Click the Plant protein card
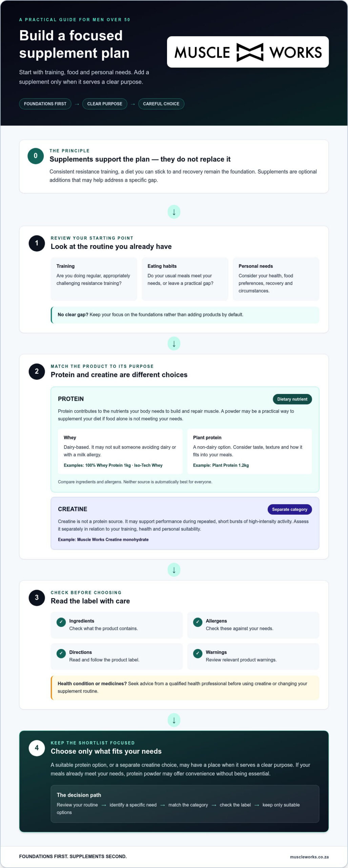The width and height of the screenshot is (348, 868). [250, 451]
